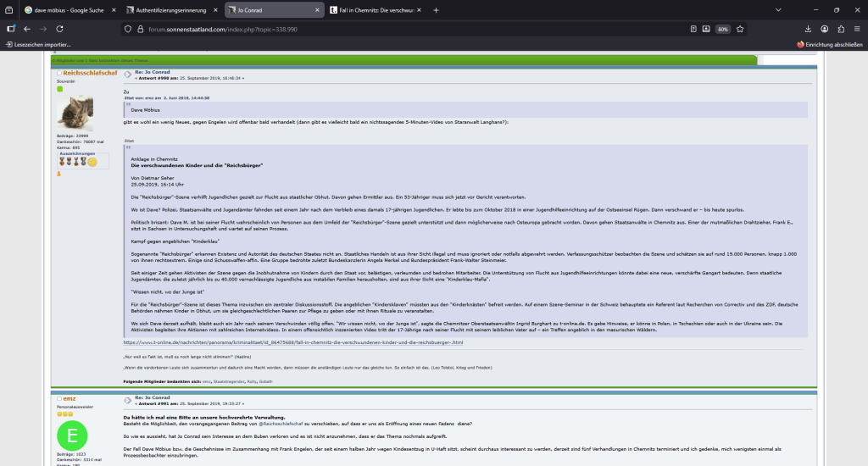This screenshot has width=868, height=466.
Task: Open the extensions puzzle icon
Action: point(842,28)
